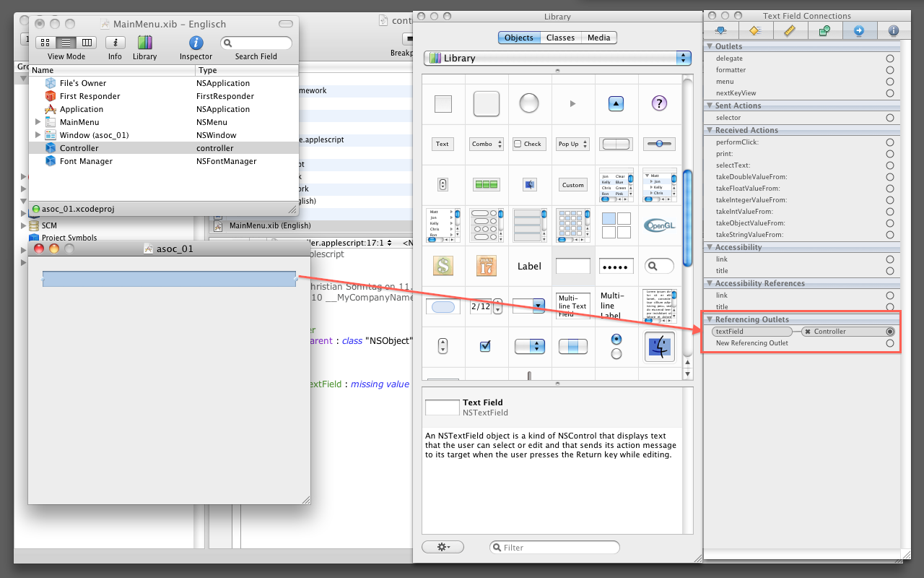Click the delegate outlet connection circle

tap(890, 59)
